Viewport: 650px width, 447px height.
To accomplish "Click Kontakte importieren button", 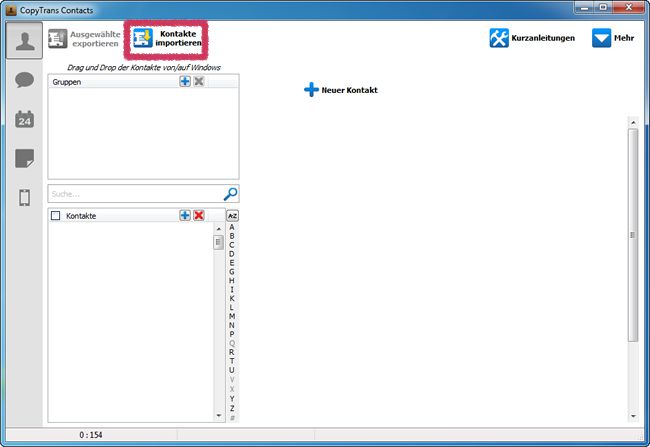I will tap(167, 39).
